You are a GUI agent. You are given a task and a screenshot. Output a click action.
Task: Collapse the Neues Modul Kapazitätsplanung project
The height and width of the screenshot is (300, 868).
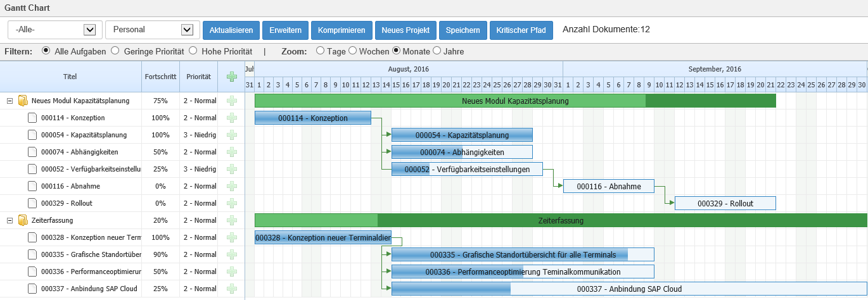pos(10,101)
